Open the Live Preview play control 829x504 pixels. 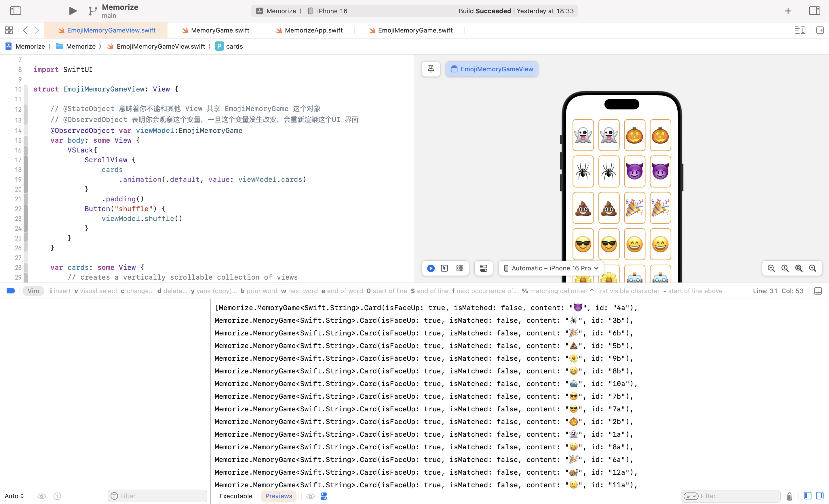pyautogui.click(x=431, y=268)
